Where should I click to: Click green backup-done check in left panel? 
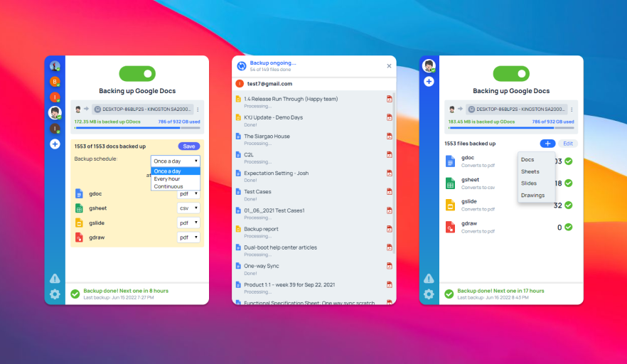75,294
